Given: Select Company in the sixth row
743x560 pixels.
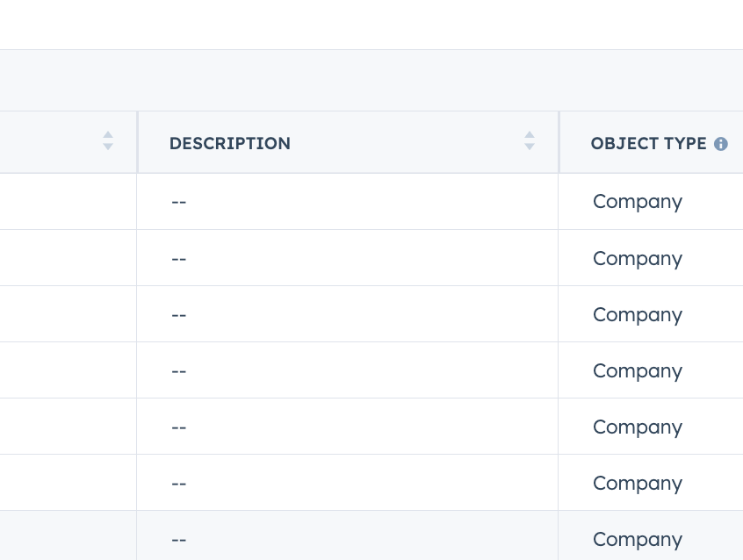Looking at the screenshot, I should tap(638, 484).
